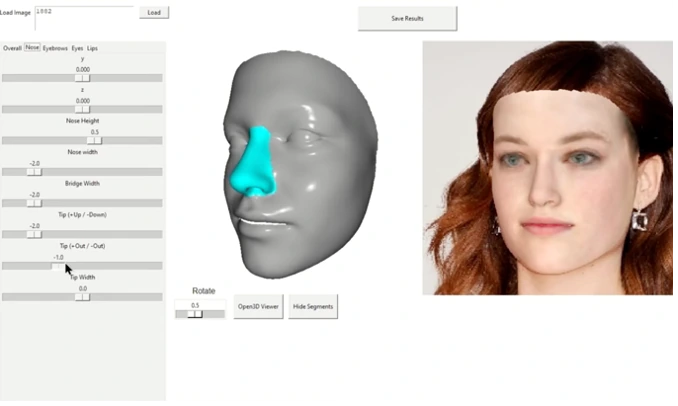Switch to the Overall tab
Viewport: 678px width, 406px height.
(x=12, y=48)
